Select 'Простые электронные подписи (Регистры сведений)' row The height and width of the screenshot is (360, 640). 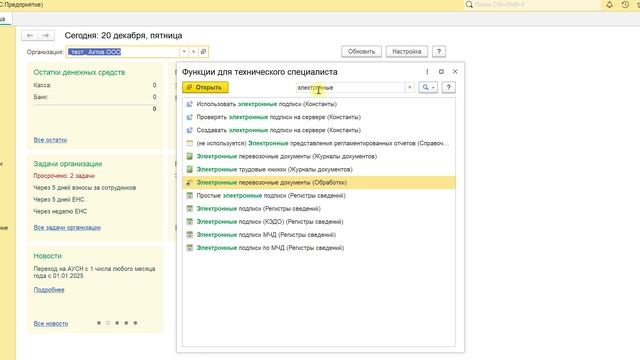coord(319,196)
